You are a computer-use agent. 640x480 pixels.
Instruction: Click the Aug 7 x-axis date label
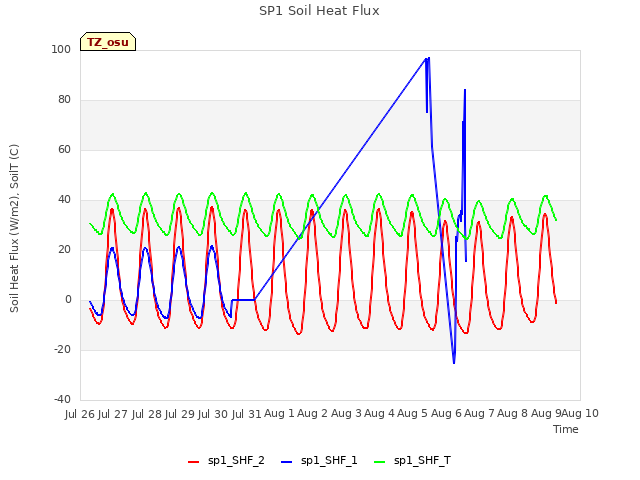pyautogui.click(x=479, y=414)
